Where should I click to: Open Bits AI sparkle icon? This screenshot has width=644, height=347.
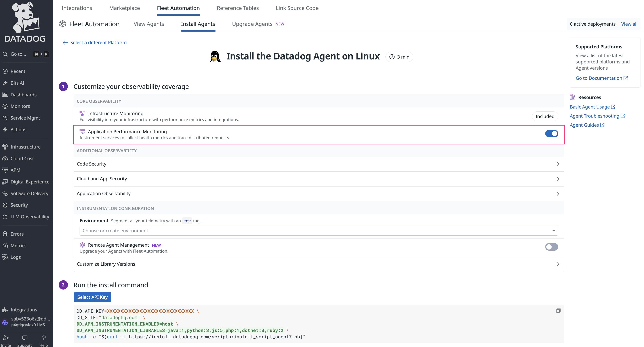click(5, 83)
